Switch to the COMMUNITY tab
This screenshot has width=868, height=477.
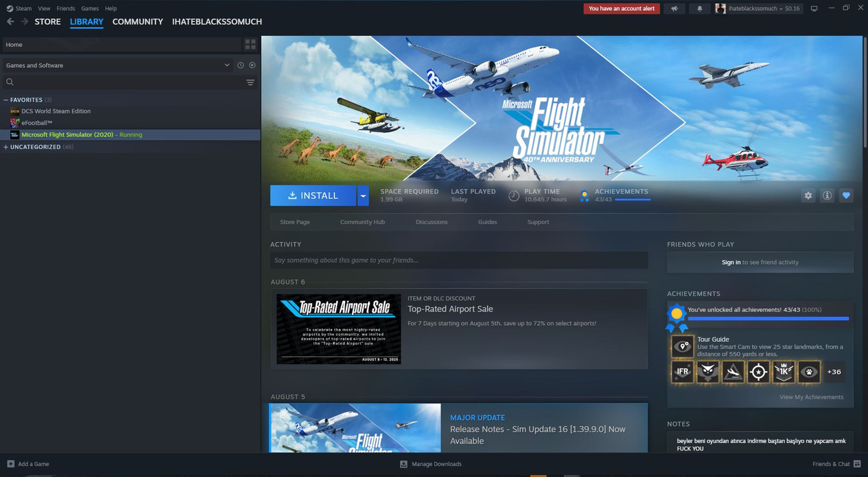click(138, 22)
